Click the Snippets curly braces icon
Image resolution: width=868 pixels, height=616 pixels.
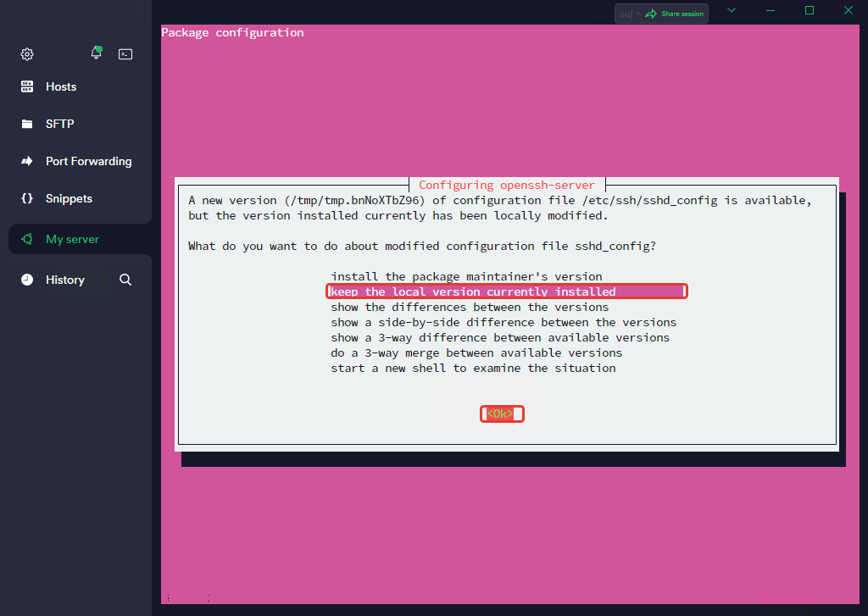click(27, 198)
